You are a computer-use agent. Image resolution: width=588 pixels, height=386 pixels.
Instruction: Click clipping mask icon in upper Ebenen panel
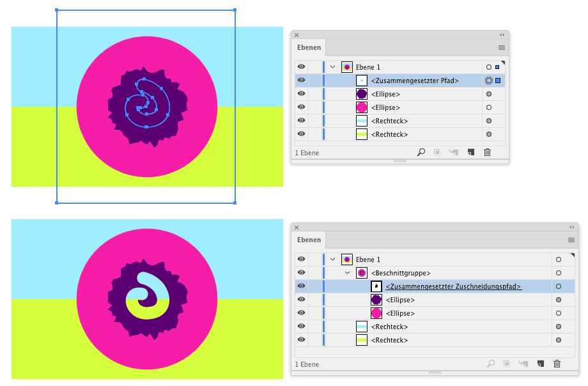(x=438, y=152)
